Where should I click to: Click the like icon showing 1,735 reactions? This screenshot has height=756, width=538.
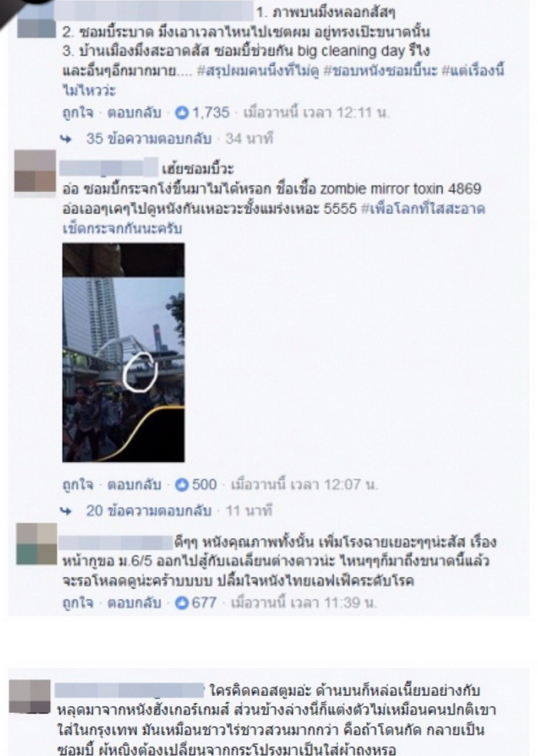click(181, 113)
